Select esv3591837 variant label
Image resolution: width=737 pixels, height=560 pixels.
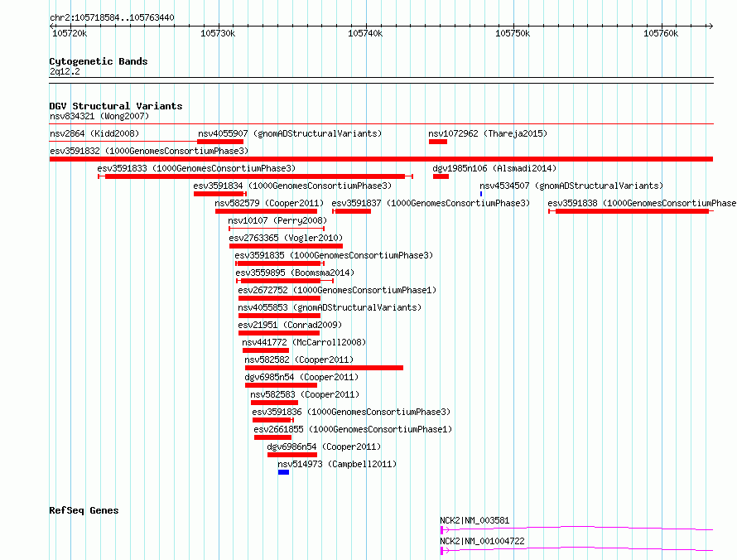pyautogui.click(x=431, y=203)
